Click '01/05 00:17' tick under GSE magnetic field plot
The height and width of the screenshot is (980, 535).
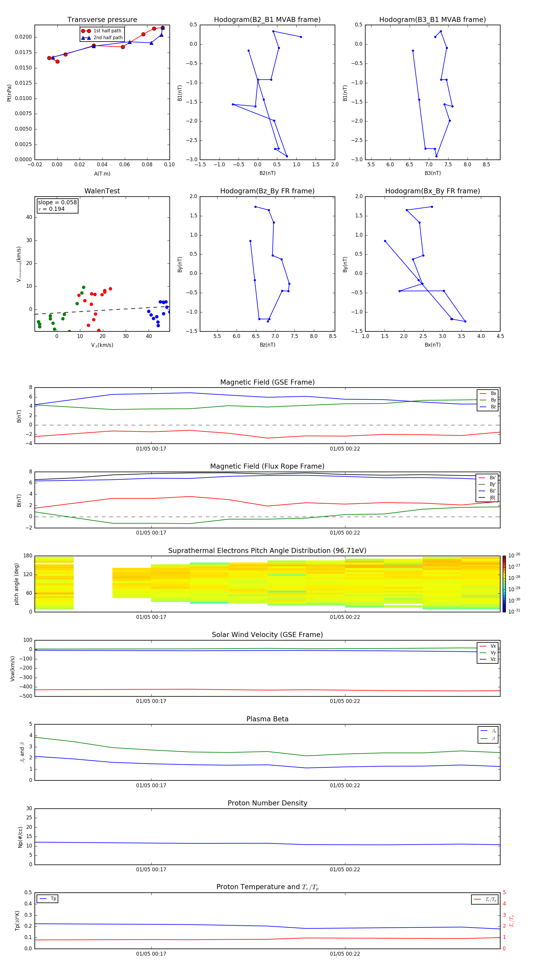pos(151,449)
